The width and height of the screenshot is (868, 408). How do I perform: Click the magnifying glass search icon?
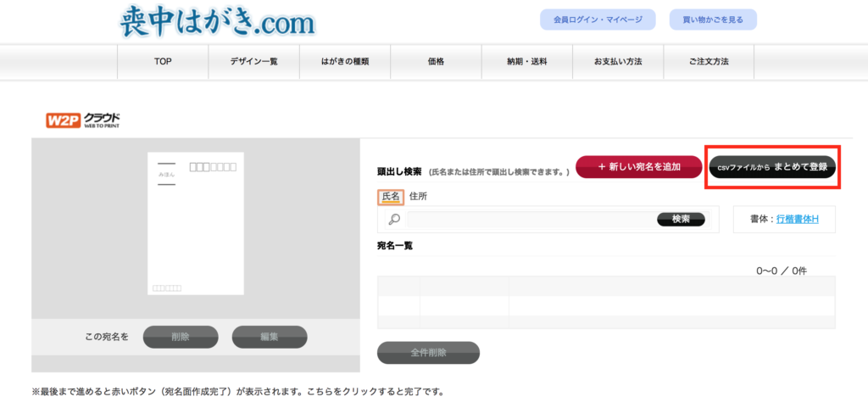point(393,220)
